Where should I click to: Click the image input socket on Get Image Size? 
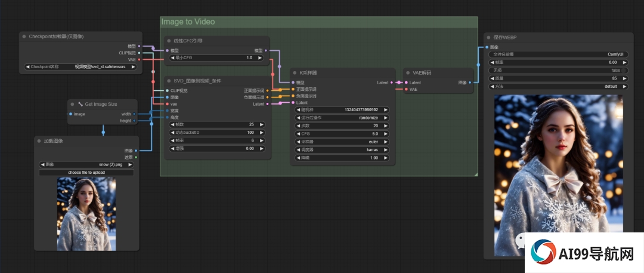point(70,114)
